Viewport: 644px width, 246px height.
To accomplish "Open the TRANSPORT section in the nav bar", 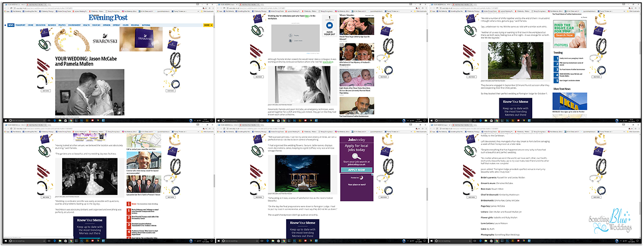I will (20, 25).
